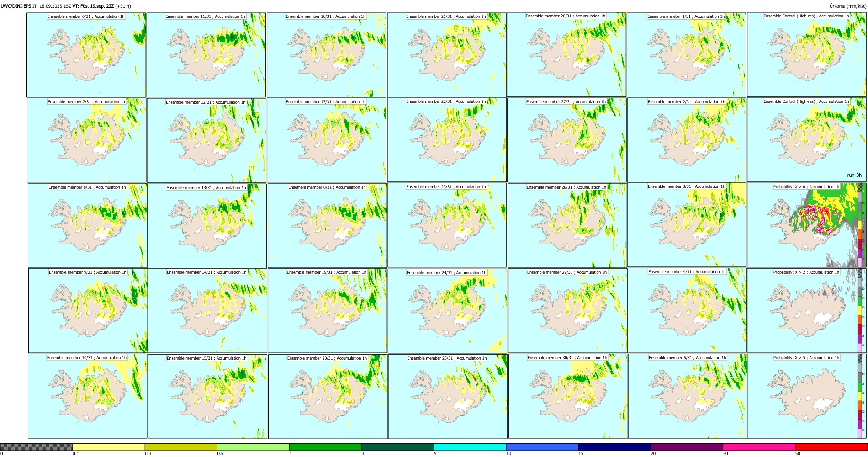This screenshot has width=868, height=457.
Task: View the Ensemble member 28/31 map panel
Action: [567, 225]
